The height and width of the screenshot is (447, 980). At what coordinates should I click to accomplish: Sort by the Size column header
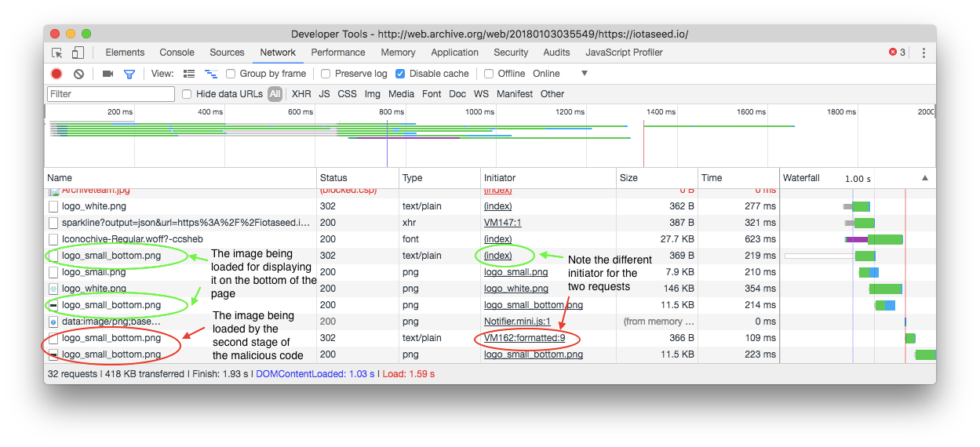pos(657,178)
